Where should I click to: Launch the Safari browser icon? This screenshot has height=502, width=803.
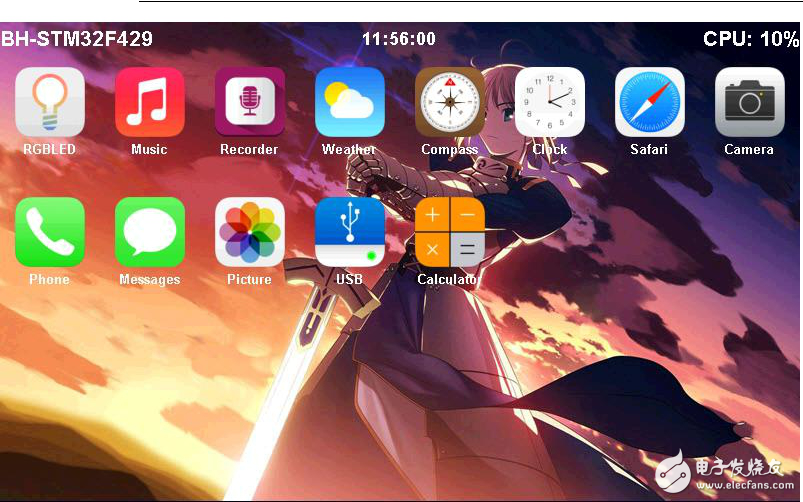649,102
